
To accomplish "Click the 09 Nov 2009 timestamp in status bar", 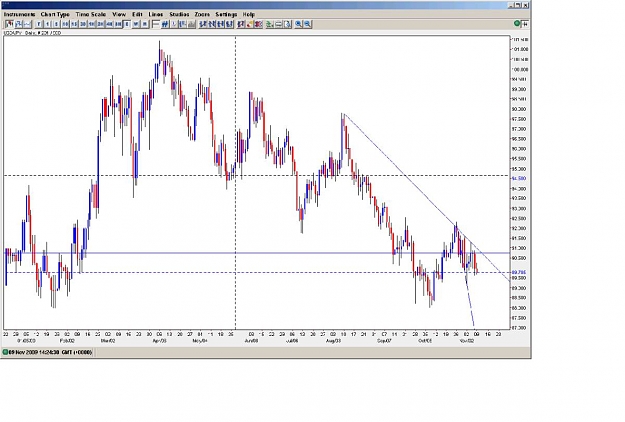I will (x=50, y=352).
